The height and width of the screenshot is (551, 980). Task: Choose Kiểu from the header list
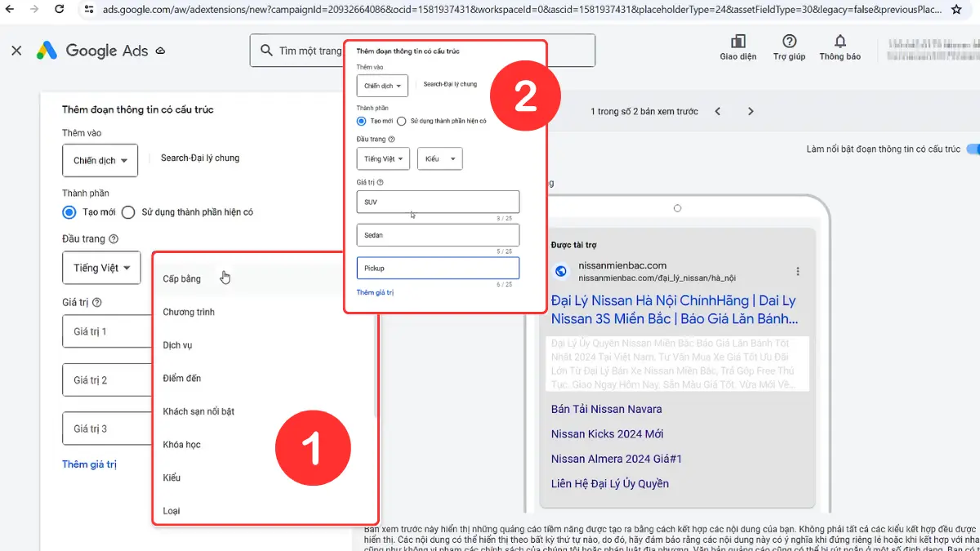pyautogui.click(x=171, y=478)
